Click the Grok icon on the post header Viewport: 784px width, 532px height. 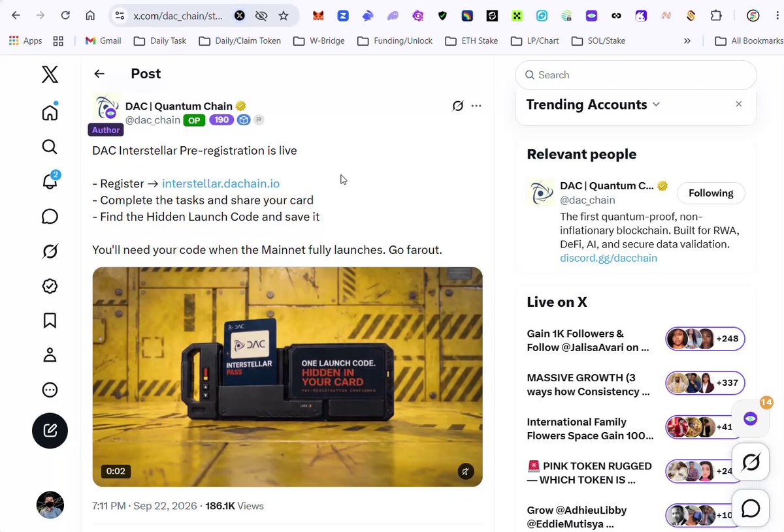tap(458, 106)
